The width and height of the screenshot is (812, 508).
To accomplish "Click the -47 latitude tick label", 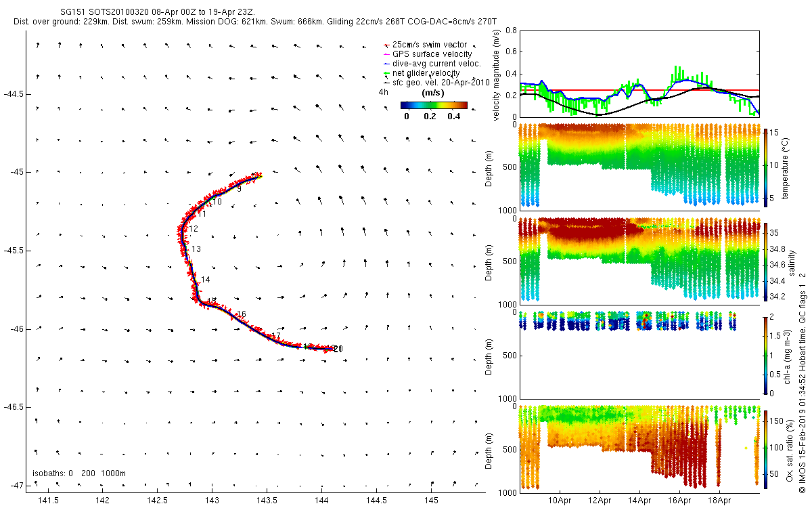I will [x=18, y=486].
